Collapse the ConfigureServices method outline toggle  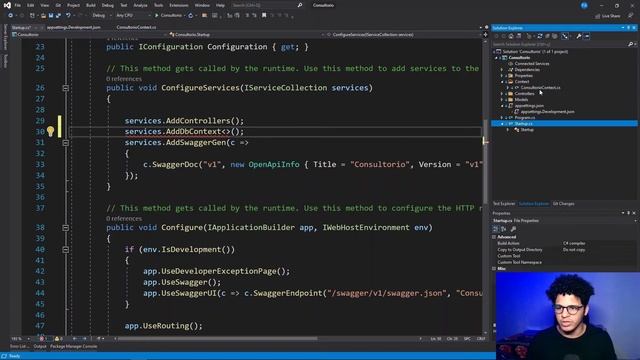[x=65, y=88]
